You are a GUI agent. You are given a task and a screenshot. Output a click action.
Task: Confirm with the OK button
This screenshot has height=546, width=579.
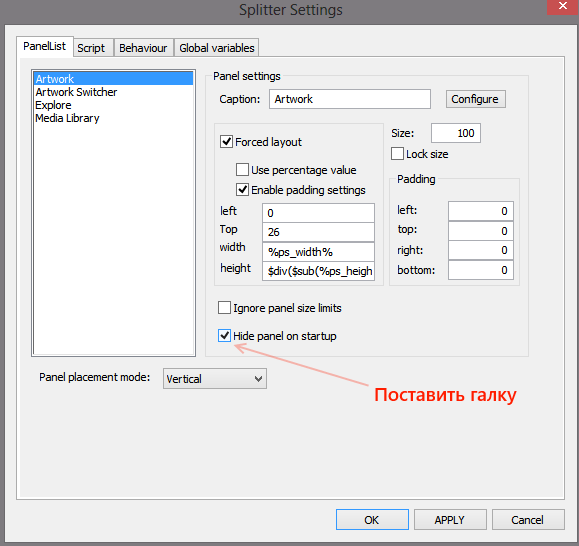click(372, 520)
